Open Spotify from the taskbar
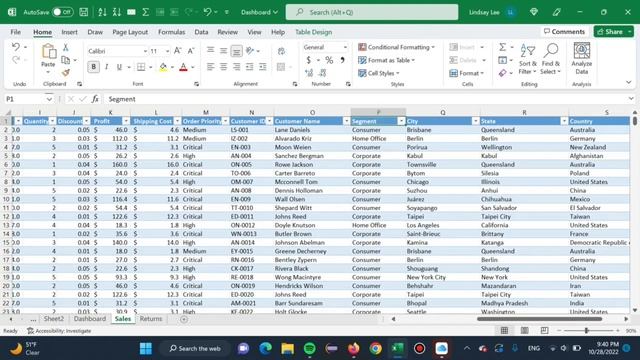The width and height of the screenshot is (640, 360). pos(310,349)
